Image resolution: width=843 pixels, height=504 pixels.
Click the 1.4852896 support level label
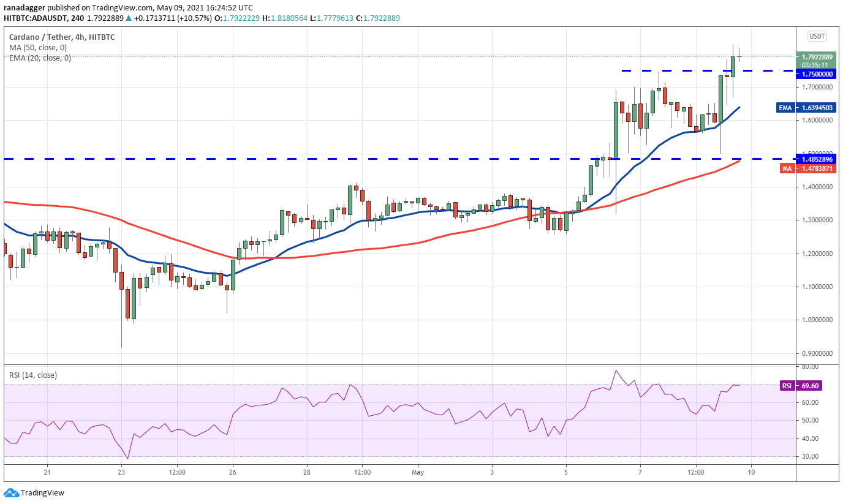point(815,159)
